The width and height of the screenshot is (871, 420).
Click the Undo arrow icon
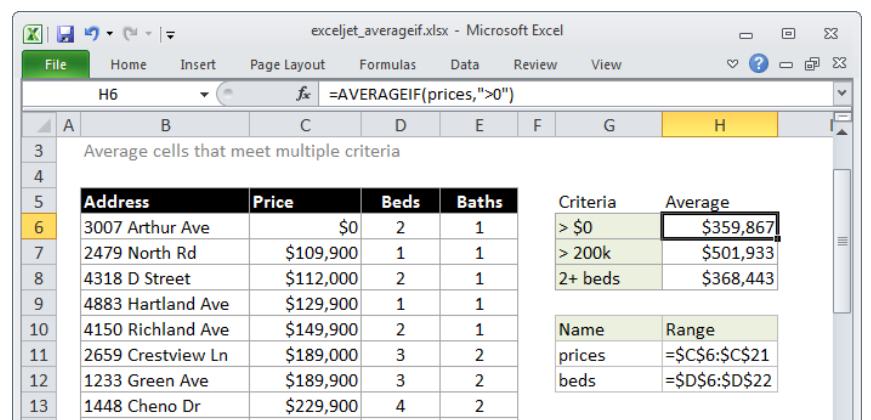pos(92,34)
